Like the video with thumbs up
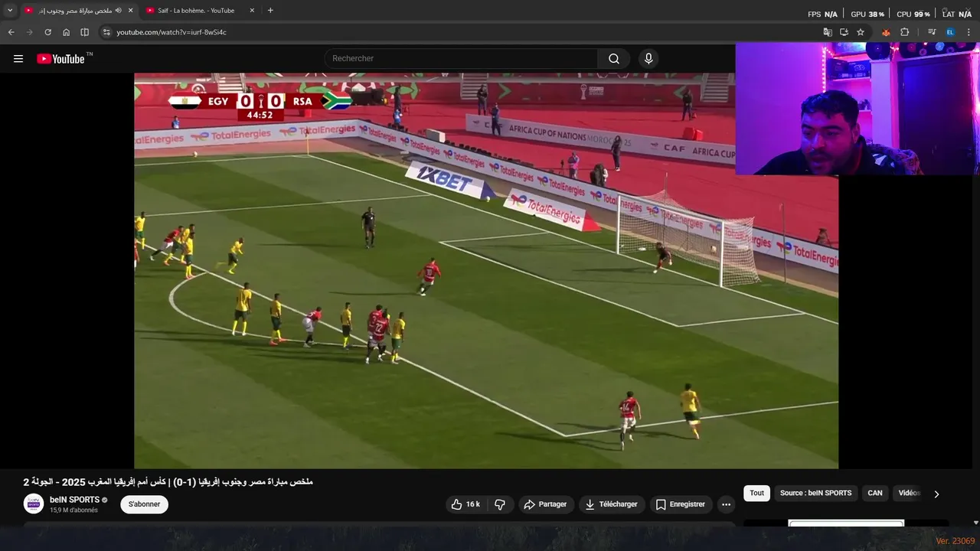 click(465, 504)
